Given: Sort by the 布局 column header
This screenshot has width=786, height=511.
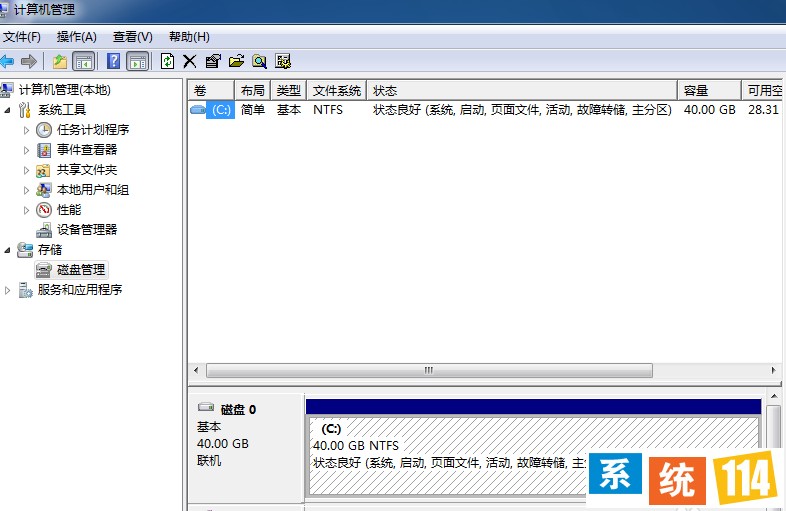Looking at the screenshot, I should coord(253,91).
